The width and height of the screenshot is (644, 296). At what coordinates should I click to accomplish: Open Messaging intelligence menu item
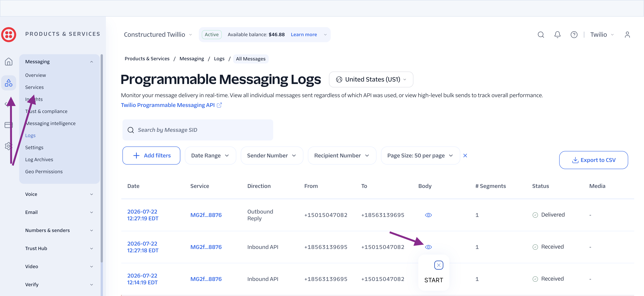pos(50,123)
